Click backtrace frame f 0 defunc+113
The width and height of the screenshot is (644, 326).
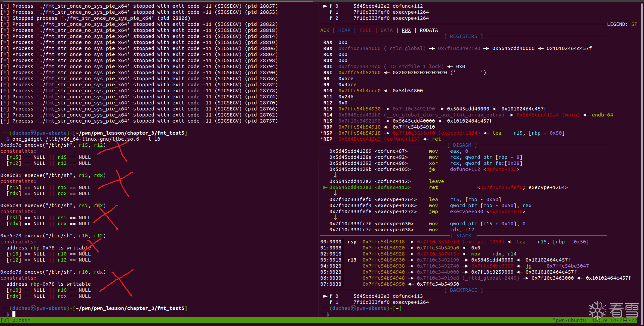click(373, 296)
